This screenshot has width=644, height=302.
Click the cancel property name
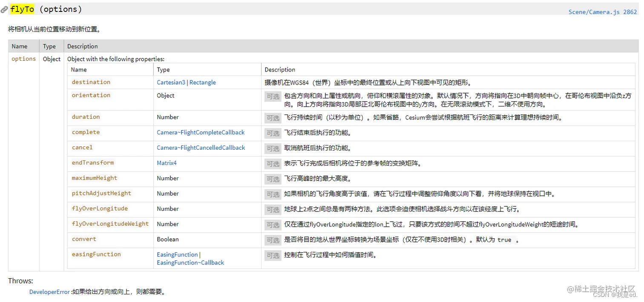[x=82, y=148]
